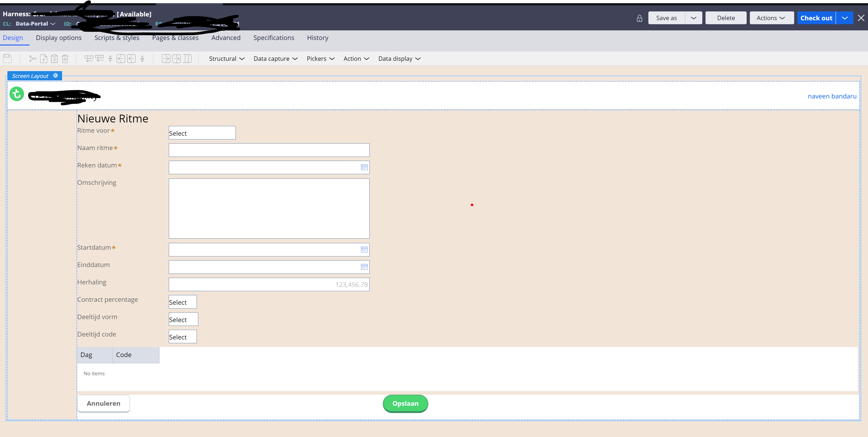This screenshot has width=868, height=437.
Task: Open calendar picker for Reken datum
Action: tap(364, 167)
